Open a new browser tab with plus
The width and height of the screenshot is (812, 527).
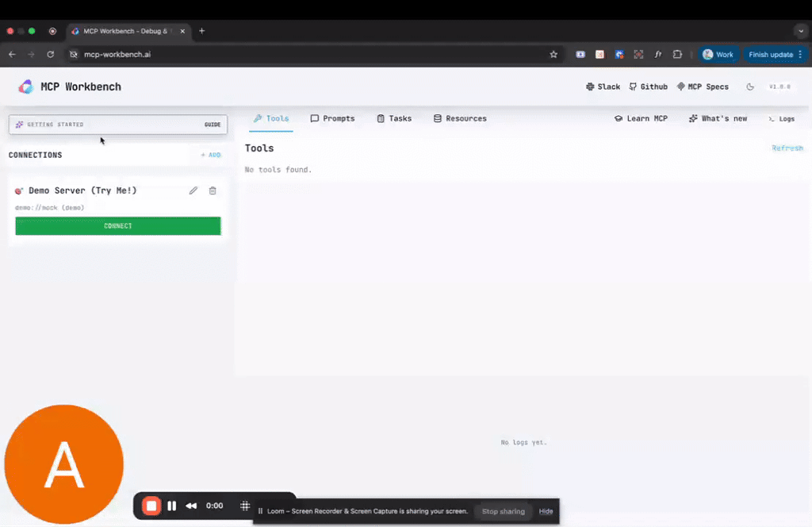(202, 31)
